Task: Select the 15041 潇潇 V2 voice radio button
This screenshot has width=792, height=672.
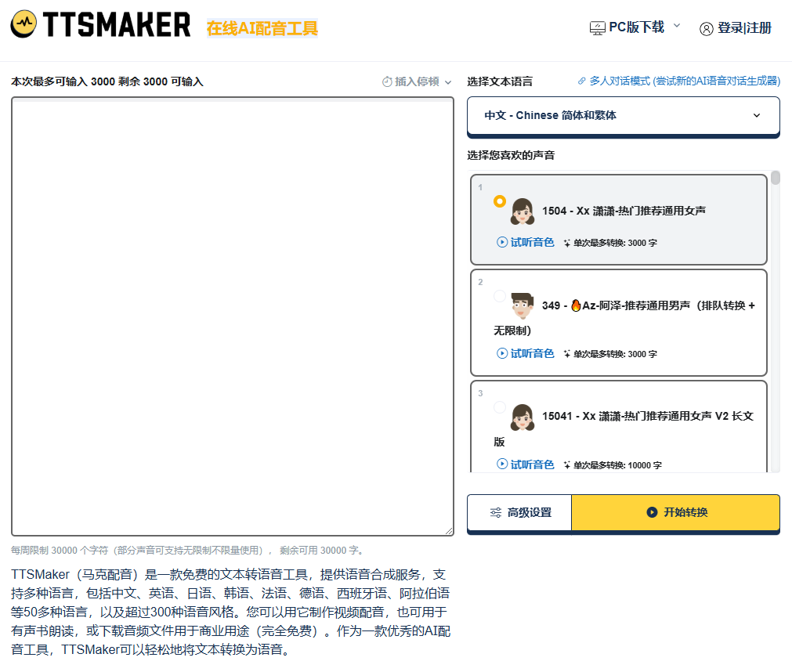Action: (500, 407)
